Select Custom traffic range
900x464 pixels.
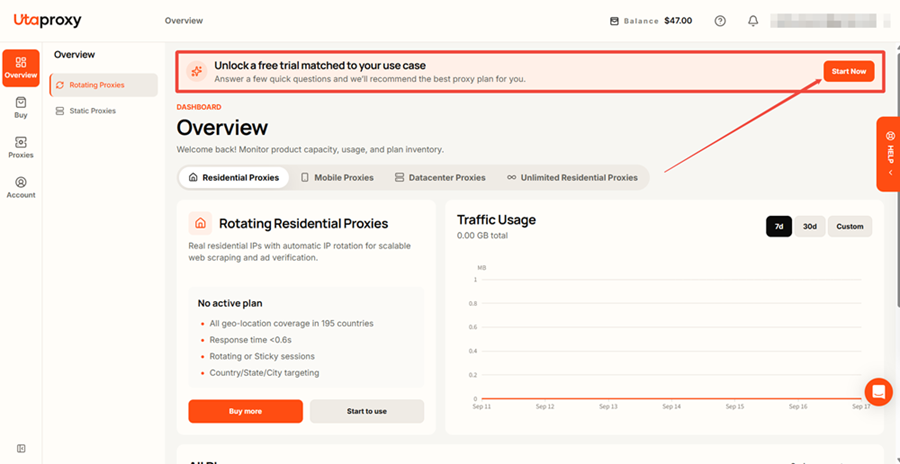(850, 226)
